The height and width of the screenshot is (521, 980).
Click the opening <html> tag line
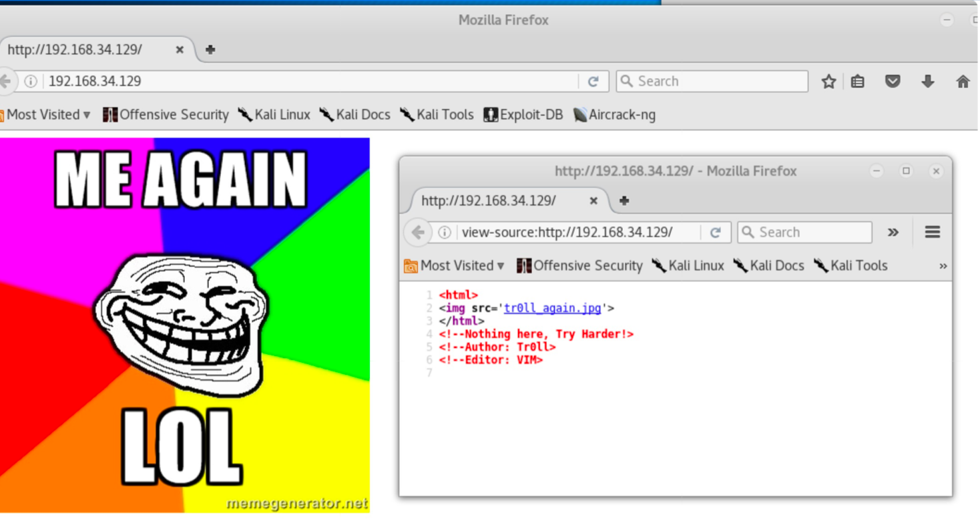coord(458,295)
